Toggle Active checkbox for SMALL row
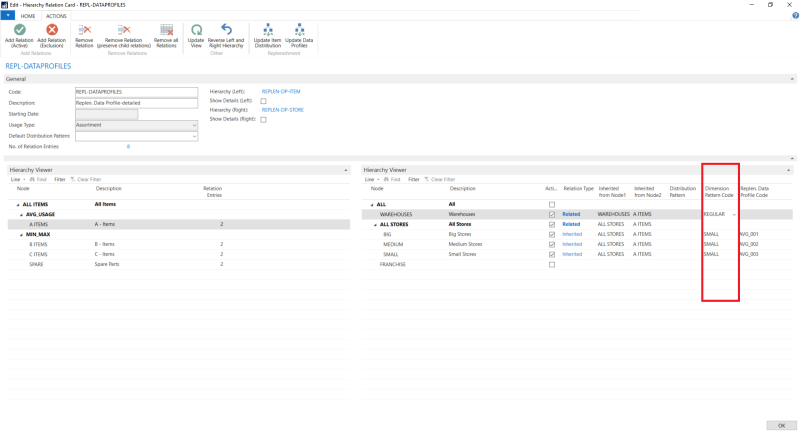The width and height of the screenshot is (800, 433). tap(552, 254)
